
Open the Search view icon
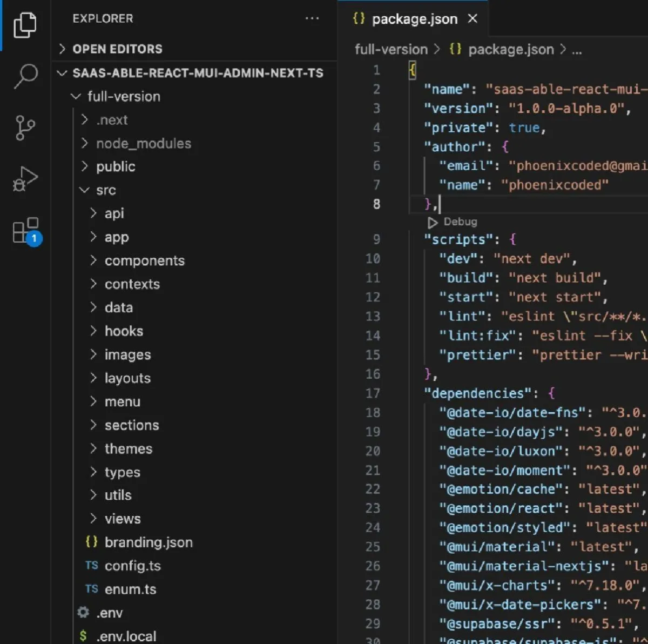pyautogui.click(x=25, y=76)
